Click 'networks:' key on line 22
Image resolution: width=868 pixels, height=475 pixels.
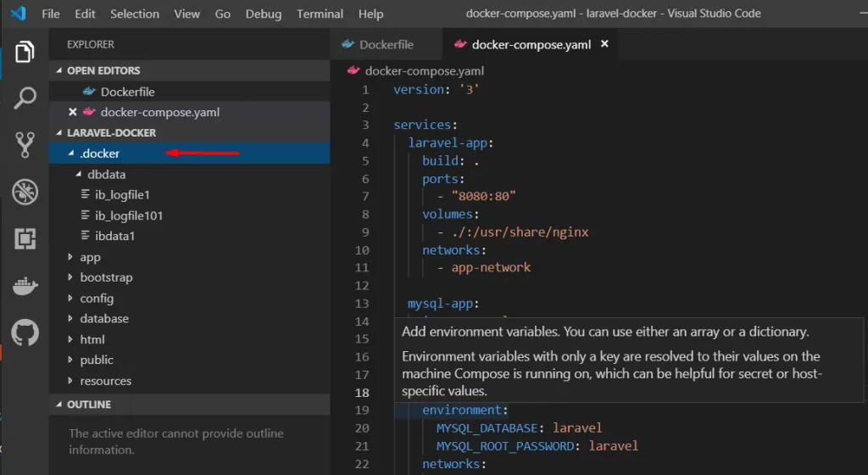(x=454, y=464)
